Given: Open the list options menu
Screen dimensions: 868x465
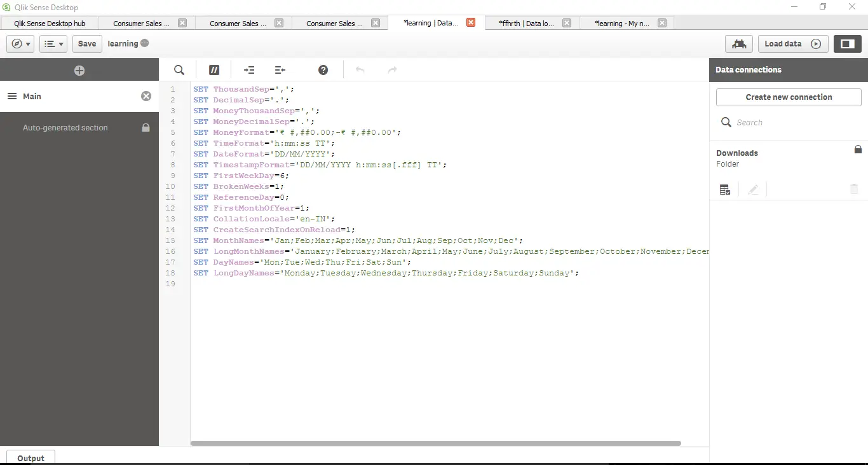Looking at the screenshot, I should click(x=53, y=44).
